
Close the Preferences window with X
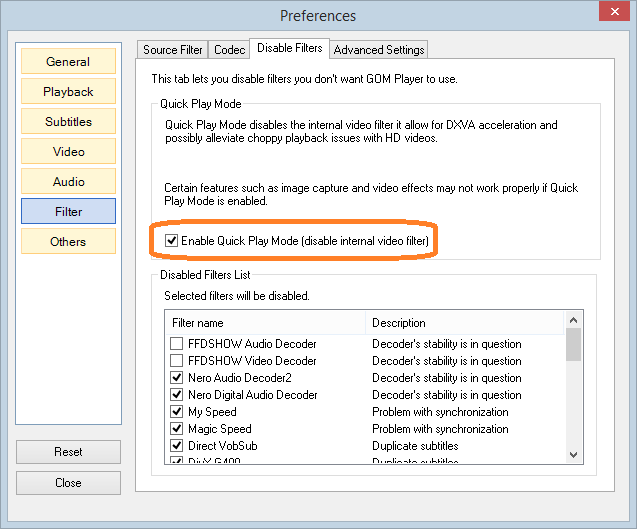click(x=614, y=11)
